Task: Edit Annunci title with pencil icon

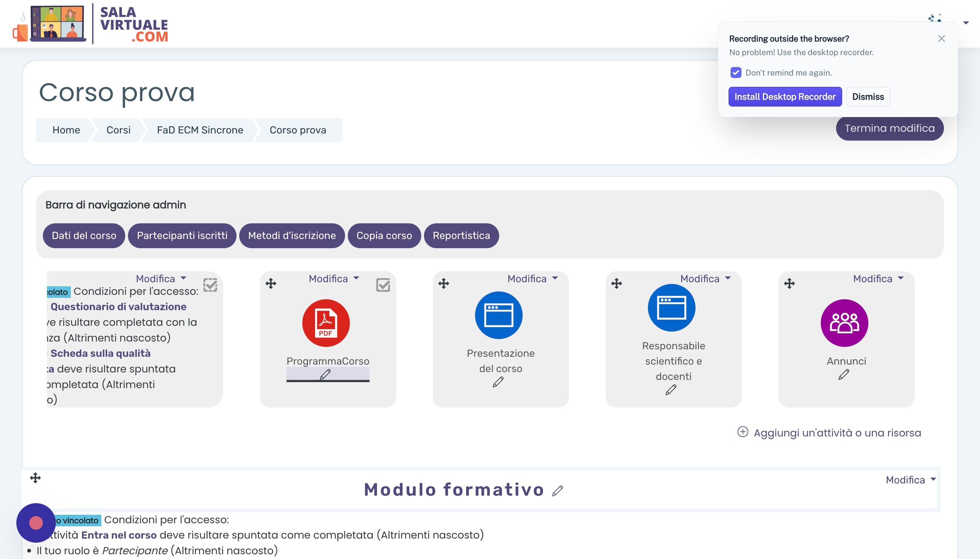Action: pyautogui.click(x=844, y=374)
